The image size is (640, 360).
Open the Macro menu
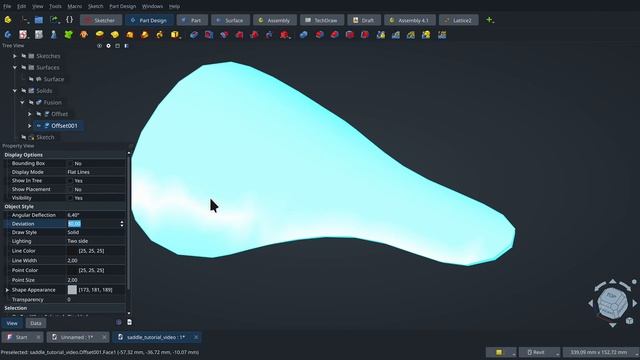coord(74,6)
